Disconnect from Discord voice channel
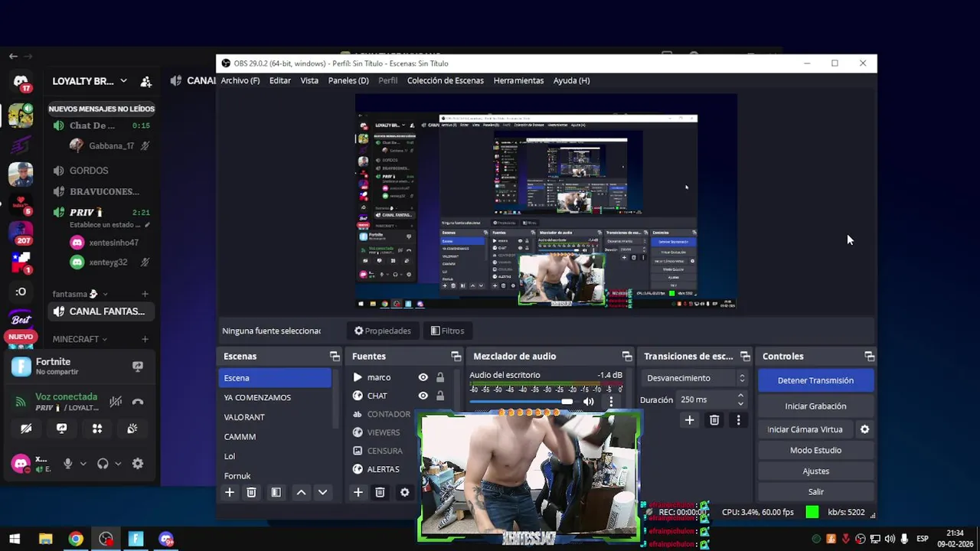Image resolution: width=980 pixels, height=551 pixels. [138, 402]
